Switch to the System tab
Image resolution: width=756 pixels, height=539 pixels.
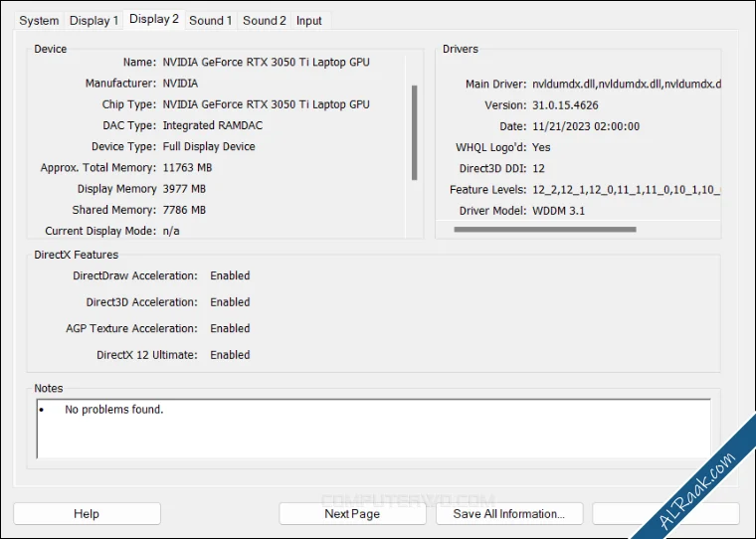click(x=39, y=21)
